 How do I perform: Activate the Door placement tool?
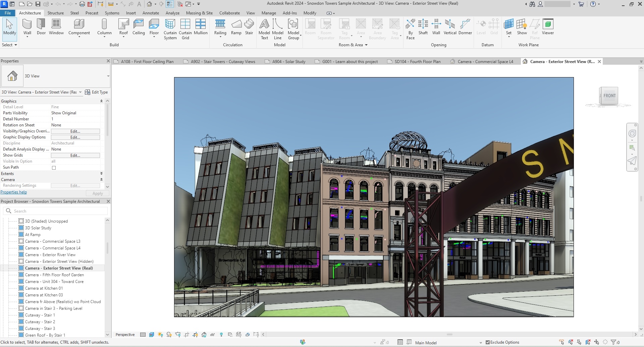click(x=41, y=27)
